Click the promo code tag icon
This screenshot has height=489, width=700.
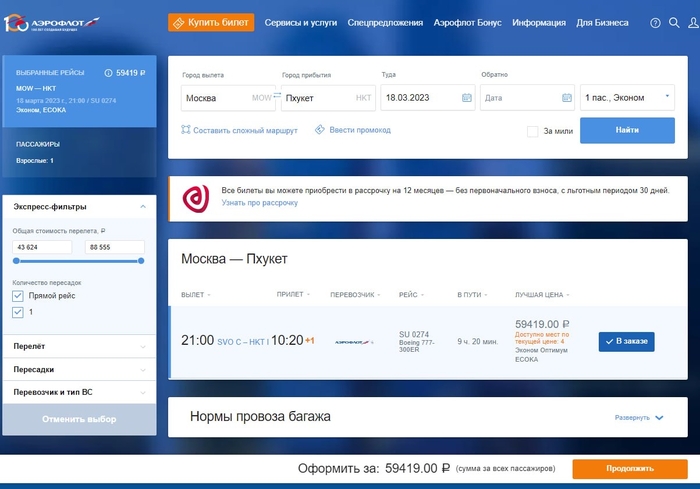pos(320,130)
